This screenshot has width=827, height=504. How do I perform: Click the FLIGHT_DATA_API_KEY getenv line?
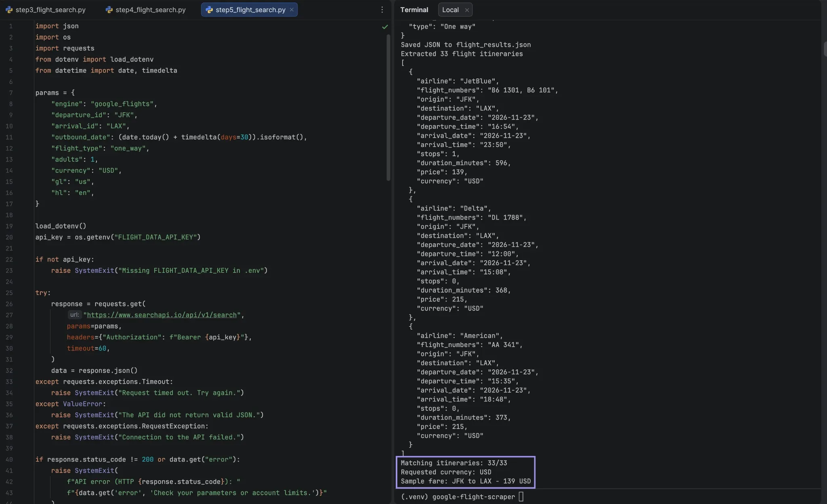118,237
